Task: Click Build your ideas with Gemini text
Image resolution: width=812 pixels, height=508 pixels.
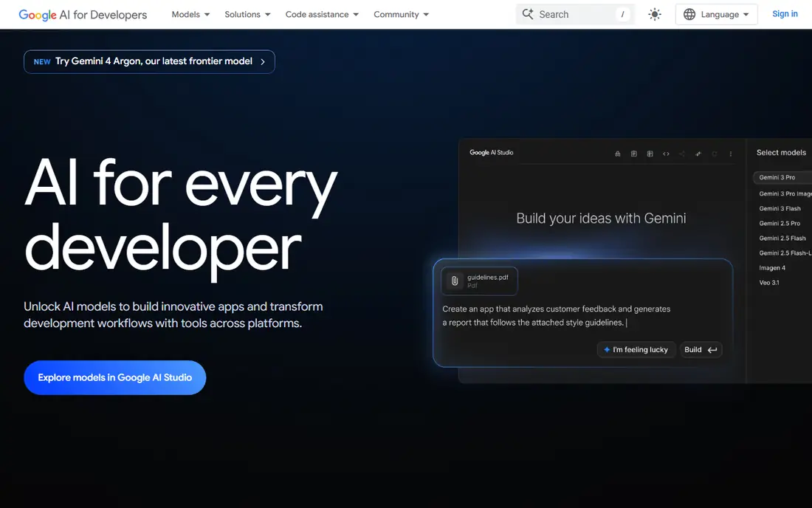Action: [x=601, y=219]
